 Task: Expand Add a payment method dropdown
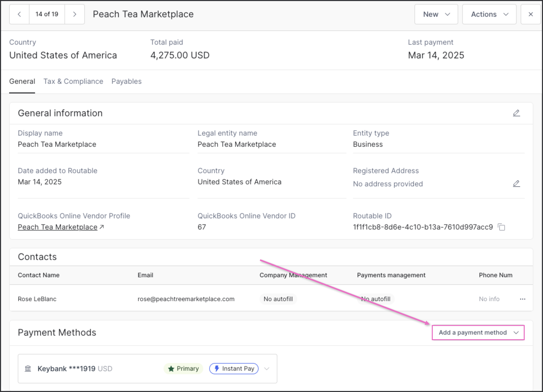478,333
